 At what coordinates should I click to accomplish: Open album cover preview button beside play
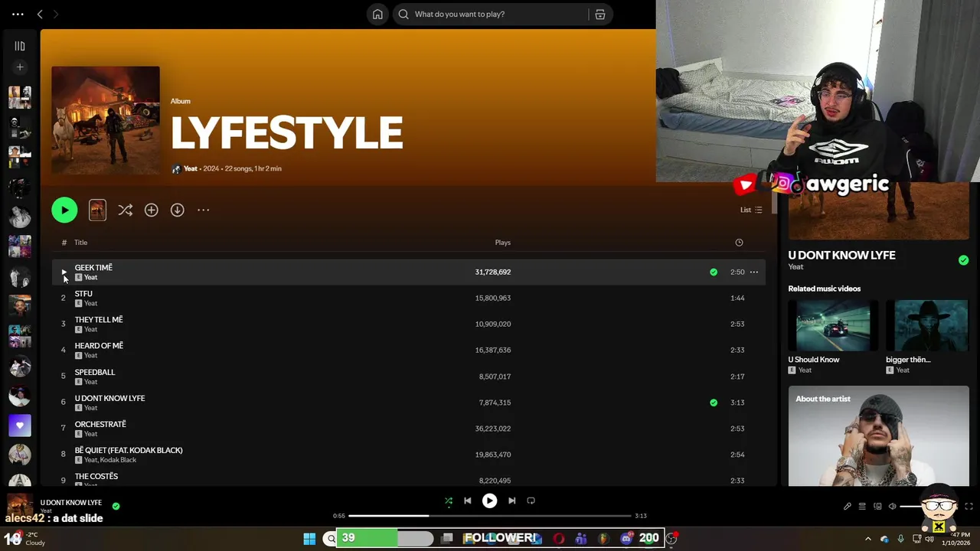(97, 210)
